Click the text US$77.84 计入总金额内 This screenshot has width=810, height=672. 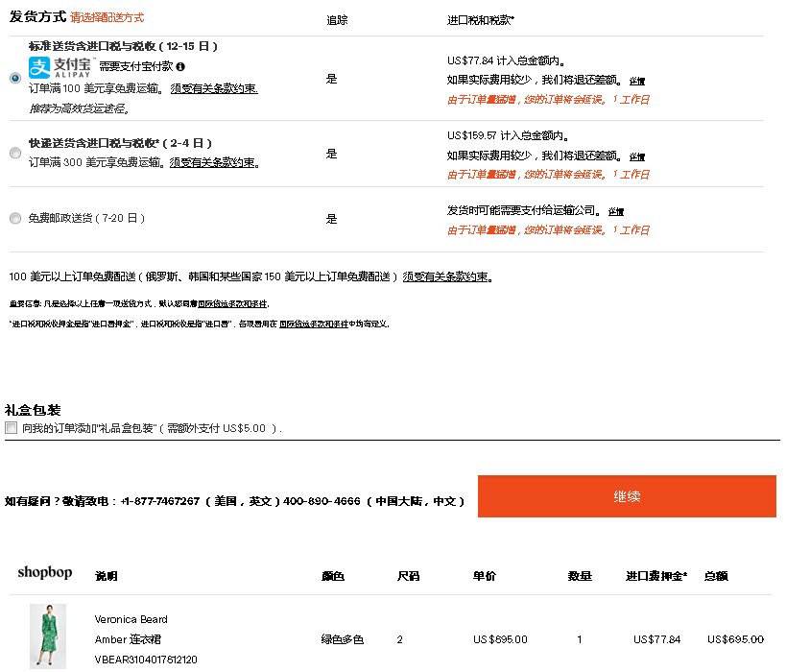pyautogui.click(x=507, y=61)
